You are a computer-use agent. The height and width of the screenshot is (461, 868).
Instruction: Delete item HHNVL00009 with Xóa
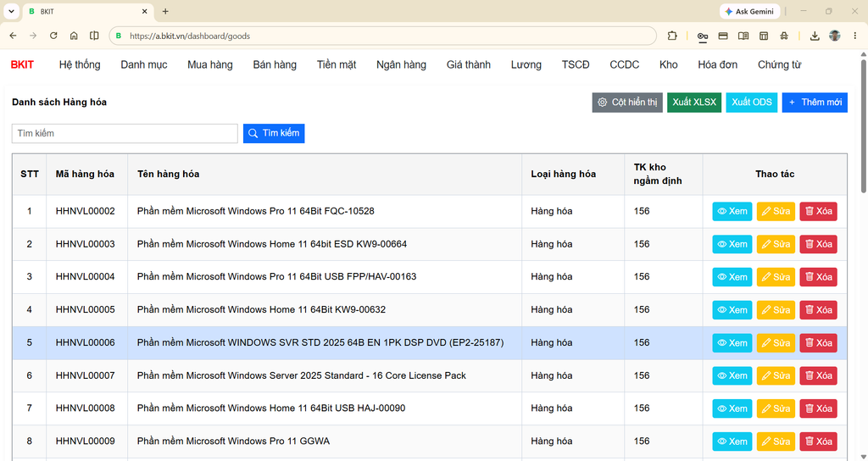(x=818, y=442)
